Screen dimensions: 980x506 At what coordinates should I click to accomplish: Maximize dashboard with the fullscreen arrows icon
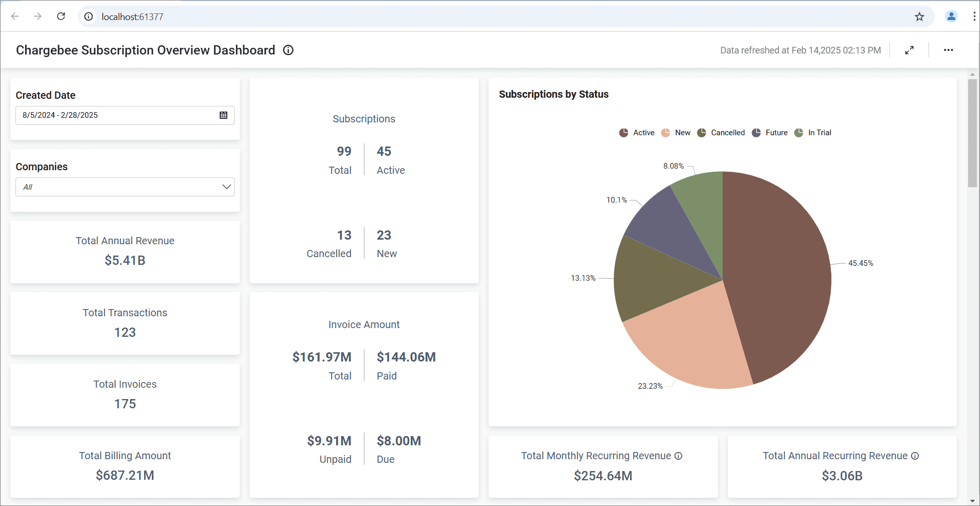[909, 50]
